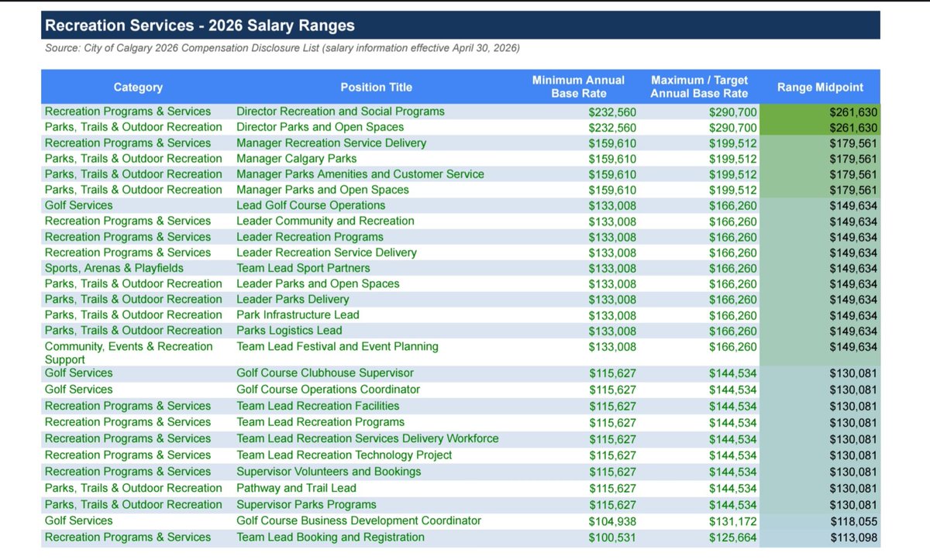Image resolution: width=930 pixels, height=560 pixels.
Task: Click 'Leader Parks and Open Spaces' position
Action: coord(318,283)
